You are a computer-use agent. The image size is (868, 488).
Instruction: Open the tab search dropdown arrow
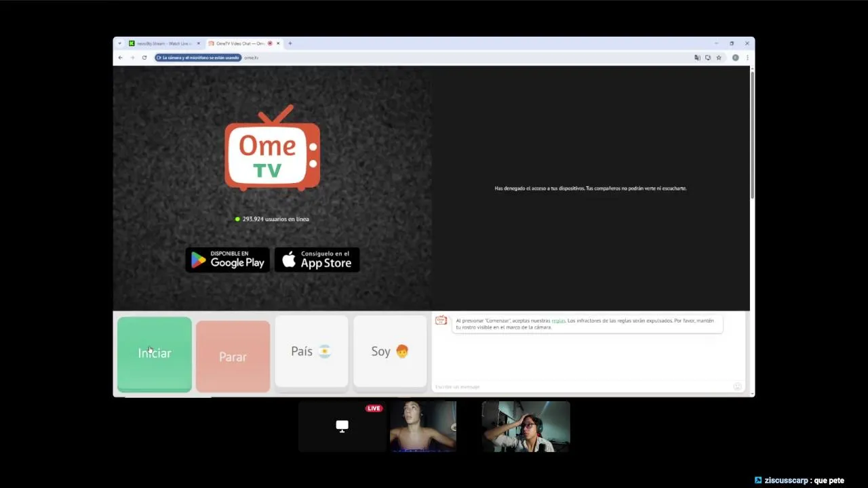tap(120, 43)
